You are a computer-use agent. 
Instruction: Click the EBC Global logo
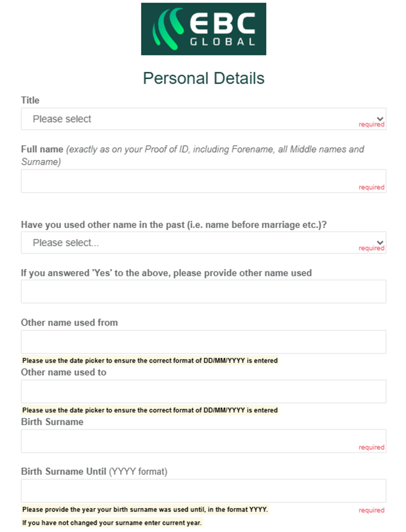coord(203,29)
